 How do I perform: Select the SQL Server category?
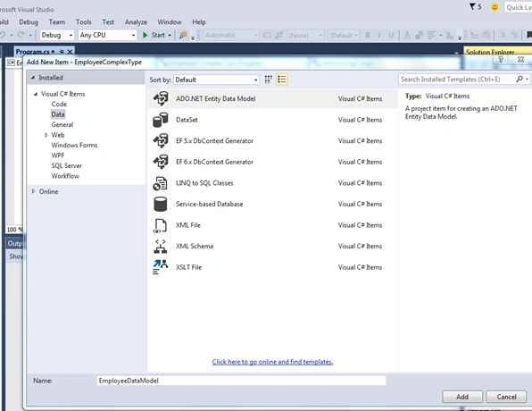point(66,166)
